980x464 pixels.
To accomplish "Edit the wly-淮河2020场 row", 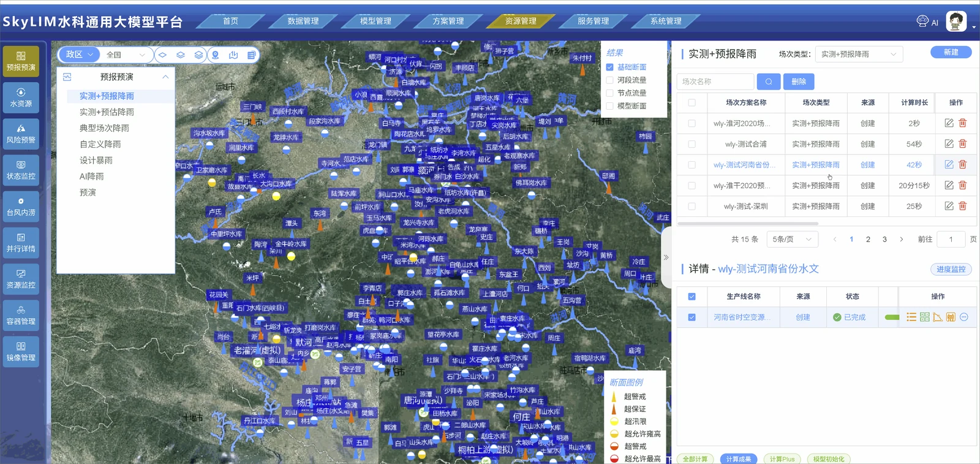I will pos(949,123).
